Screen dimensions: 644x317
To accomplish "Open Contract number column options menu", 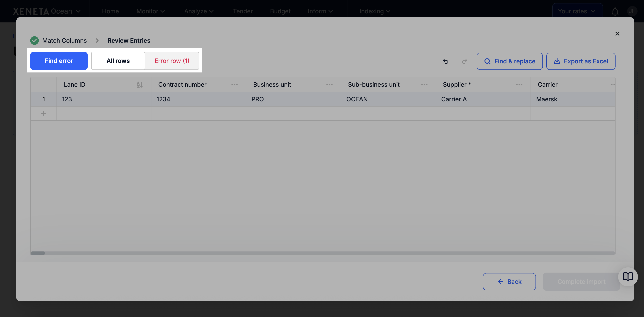I will [x=234, y=85].
